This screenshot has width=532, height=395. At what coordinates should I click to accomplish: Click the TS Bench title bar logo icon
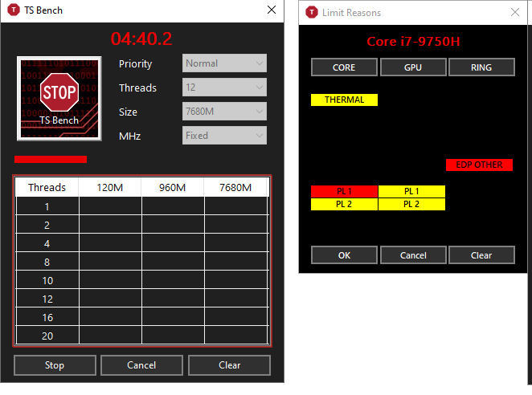tap(14, 10)
